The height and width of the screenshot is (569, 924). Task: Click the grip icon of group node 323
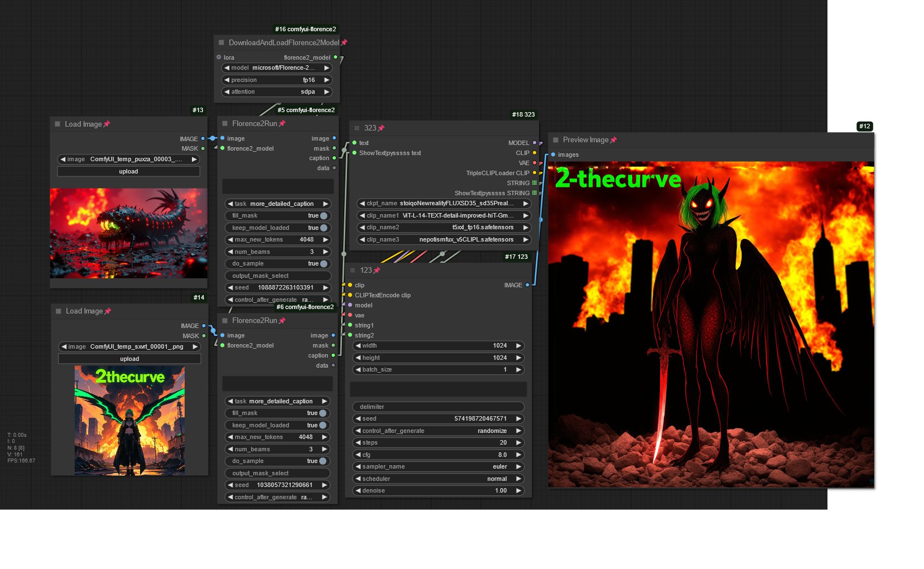coord(357,128)
